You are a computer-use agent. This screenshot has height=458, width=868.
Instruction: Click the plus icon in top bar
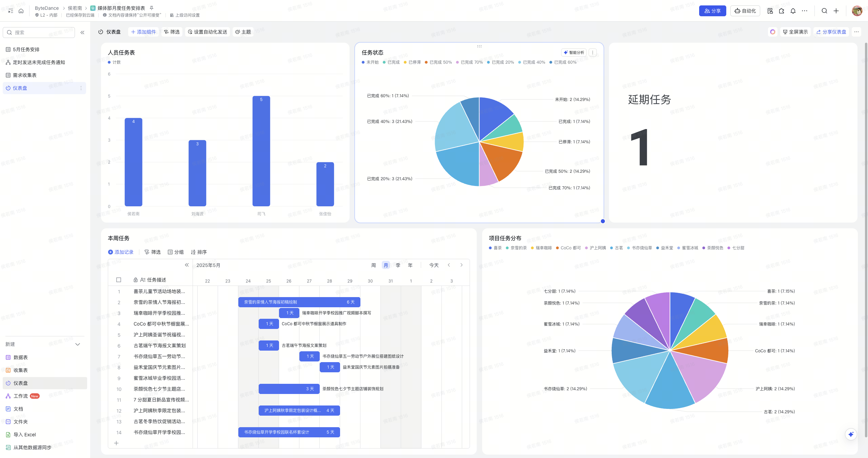pos(836,11)
